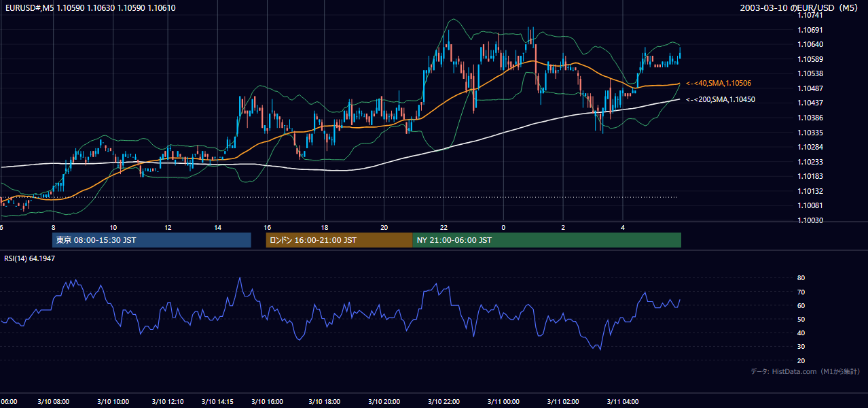Screen dimensions: 868x408
Task: Select the NY 21:00-06:00 JST session bar
Action: point(547,240)
